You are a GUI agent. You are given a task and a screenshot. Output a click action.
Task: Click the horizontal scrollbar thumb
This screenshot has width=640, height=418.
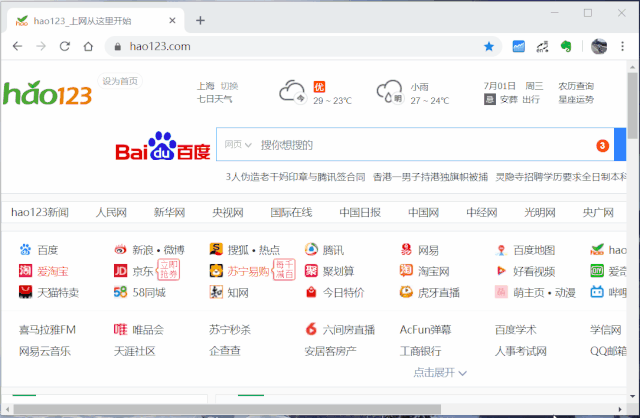click(227, 409)
